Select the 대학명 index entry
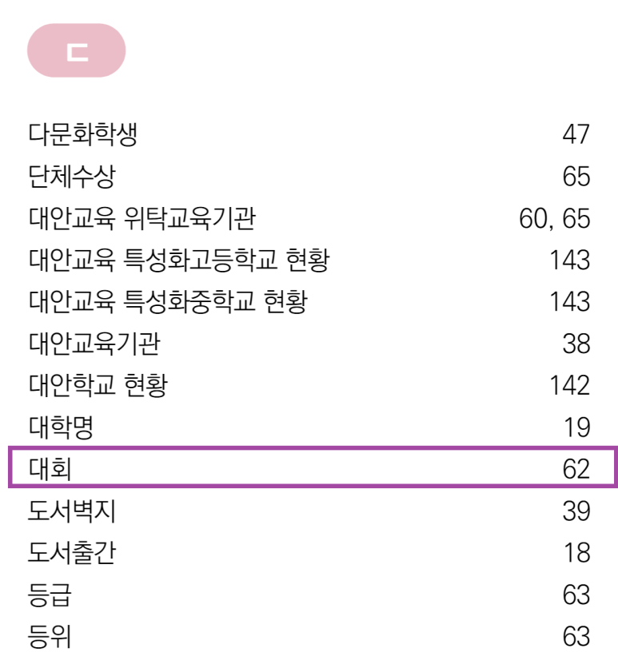The image size is (618, 672). 61,427
